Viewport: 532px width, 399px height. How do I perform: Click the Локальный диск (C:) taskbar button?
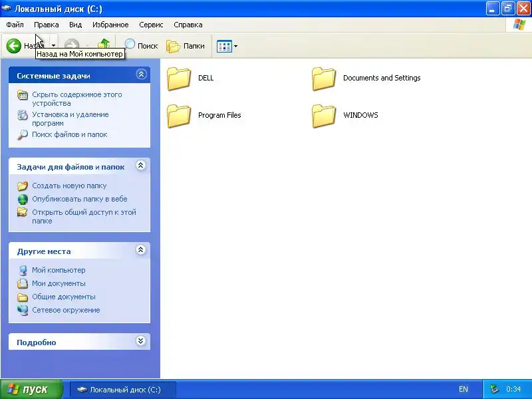point(123,390)
